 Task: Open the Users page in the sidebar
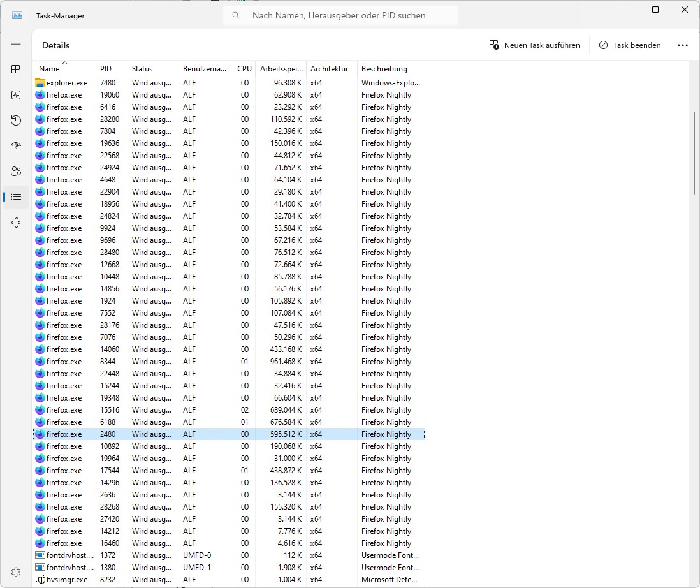pyautogui.click(x=16, y=171)
